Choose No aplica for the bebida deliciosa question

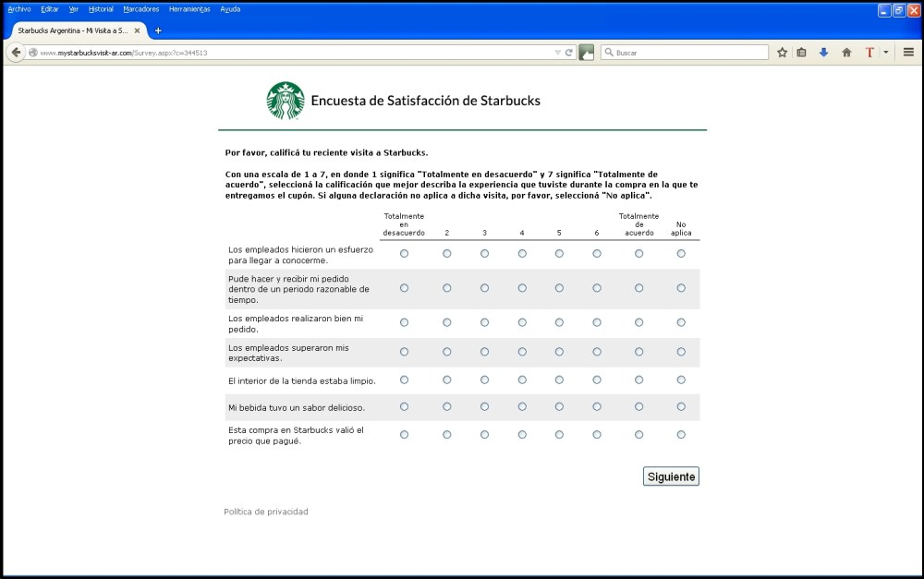[681, 407]
